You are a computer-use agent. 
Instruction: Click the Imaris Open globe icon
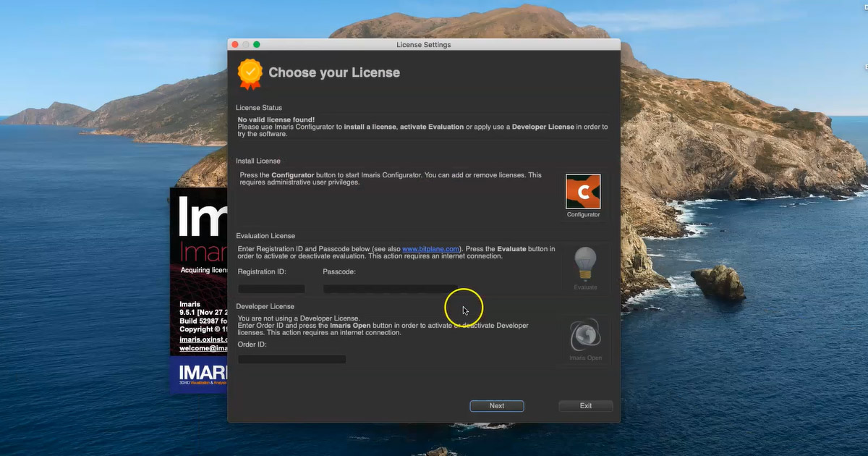pyautogui.click(x=585, y=334)
